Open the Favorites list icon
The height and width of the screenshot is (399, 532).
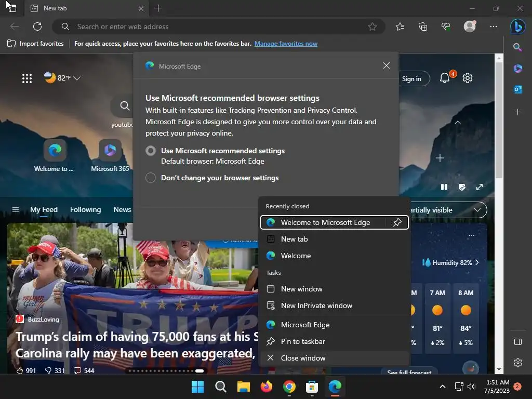point(400,26)
